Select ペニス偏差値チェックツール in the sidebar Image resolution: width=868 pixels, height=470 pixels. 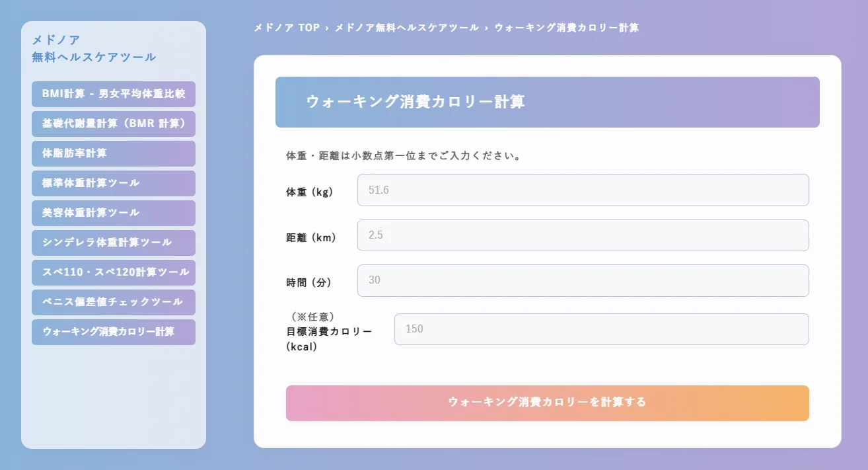coord(114,302)
